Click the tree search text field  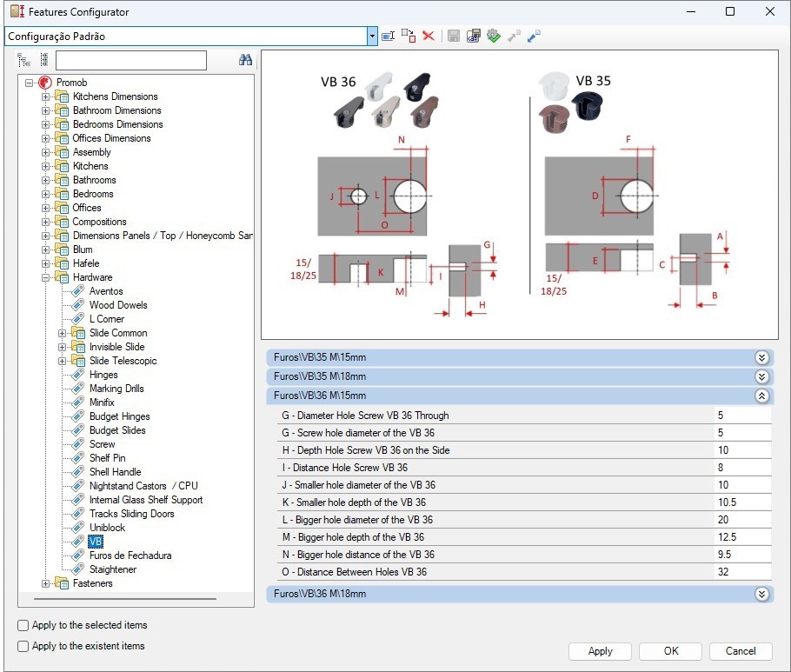click(131, 60)
